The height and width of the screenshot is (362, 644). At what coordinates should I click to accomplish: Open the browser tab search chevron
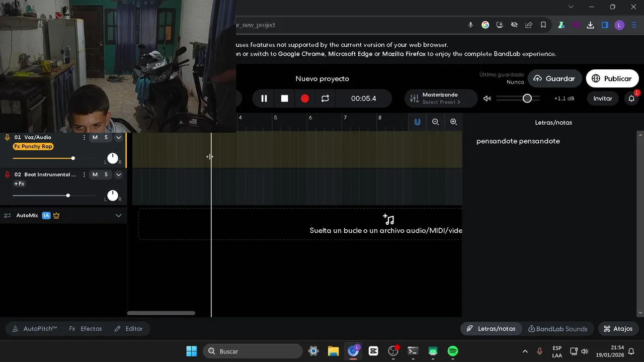[x=571, y=7]
